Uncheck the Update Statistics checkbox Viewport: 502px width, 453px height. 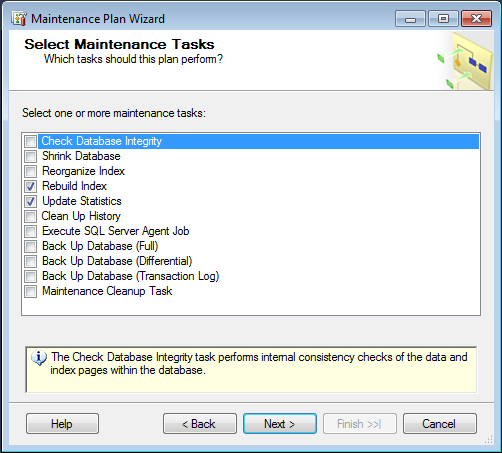[x=30, y=201]
